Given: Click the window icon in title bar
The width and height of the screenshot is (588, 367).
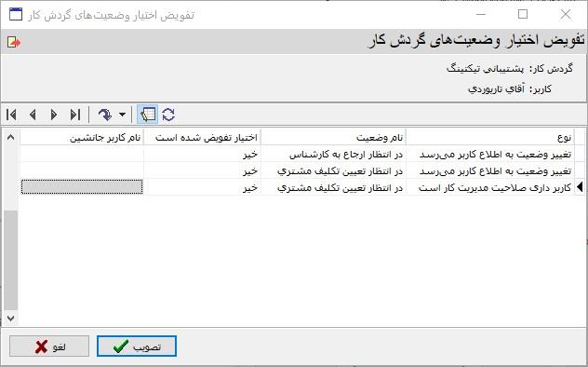Looking at the screenshot, I should (x=16, y=14).
